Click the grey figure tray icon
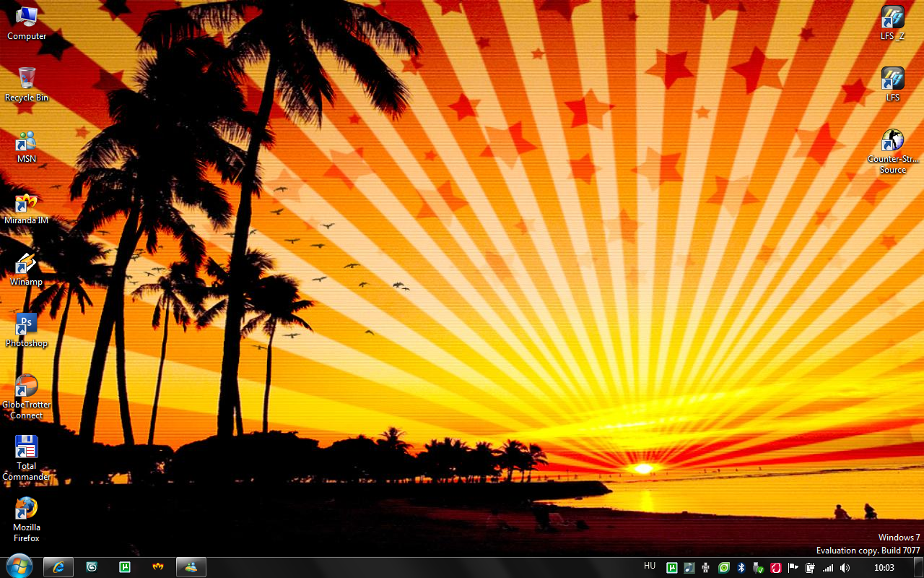The height and width of the screenshot is (578, 924). coord(706,568)
